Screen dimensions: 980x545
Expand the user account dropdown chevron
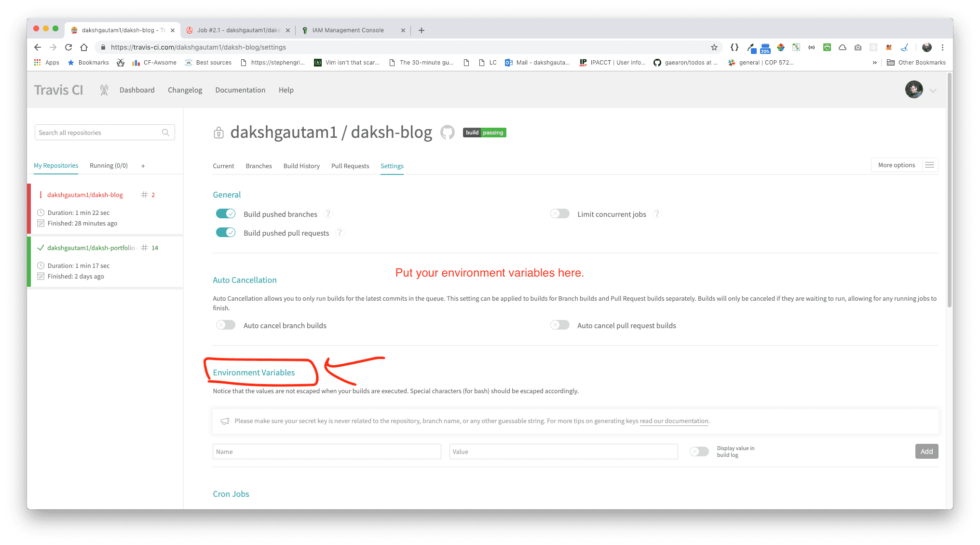pos(933,91)
